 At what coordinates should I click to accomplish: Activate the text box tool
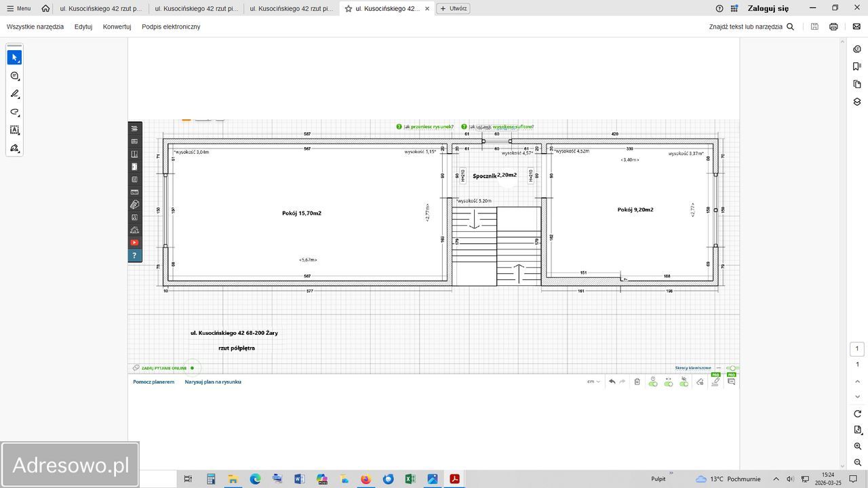click(x=14, y=129)
